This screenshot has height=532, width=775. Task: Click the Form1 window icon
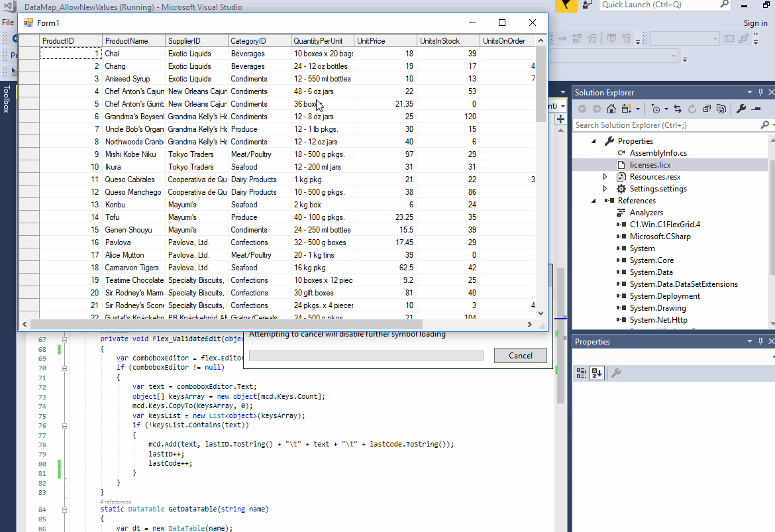(28, 23)
